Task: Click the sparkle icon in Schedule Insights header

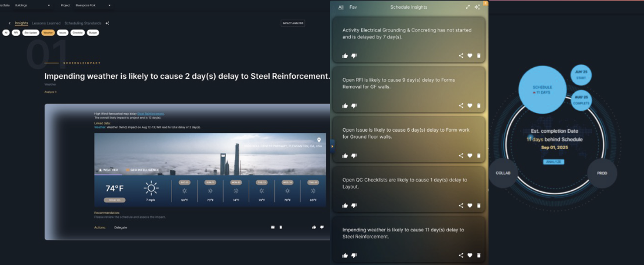Action: click(x=477, y=7)
